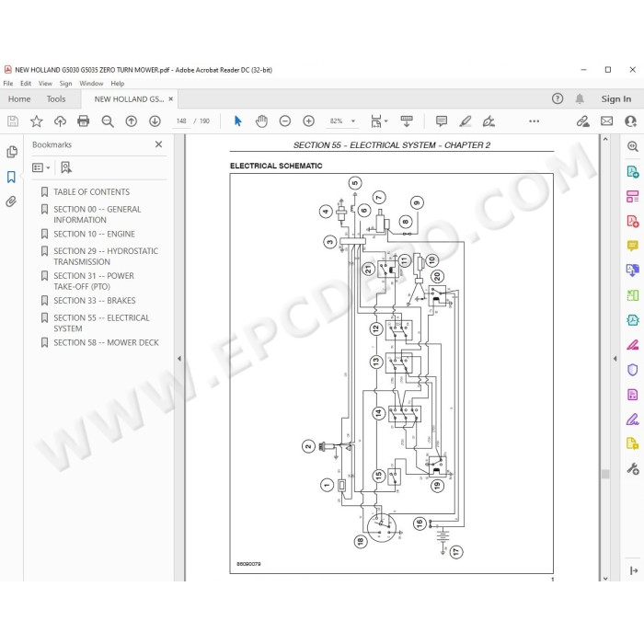Open the attachments paperclip panel
This screenshot has width=644, height=644.
click(11, 201)
